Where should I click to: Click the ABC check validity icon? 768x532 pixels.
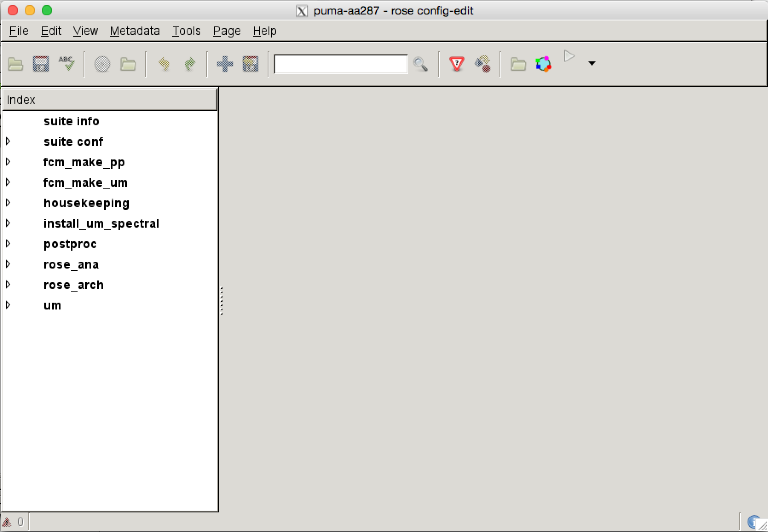[66, 64]
